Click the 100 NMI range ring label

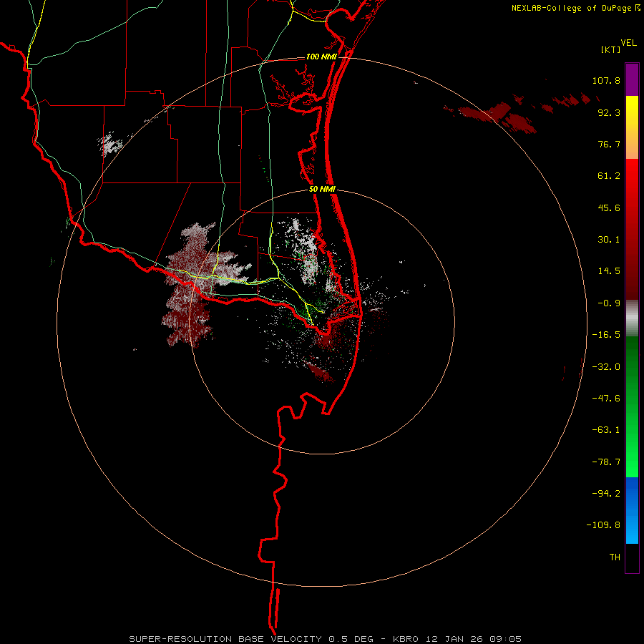tap(321, 57)
